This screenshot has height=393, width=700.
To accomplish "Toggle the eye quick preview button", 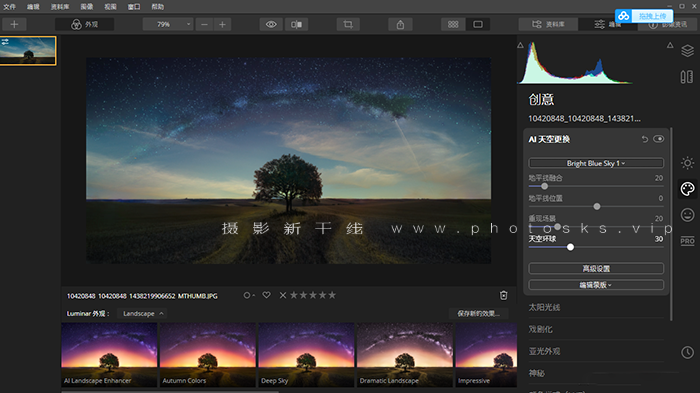I will (271, 24).
